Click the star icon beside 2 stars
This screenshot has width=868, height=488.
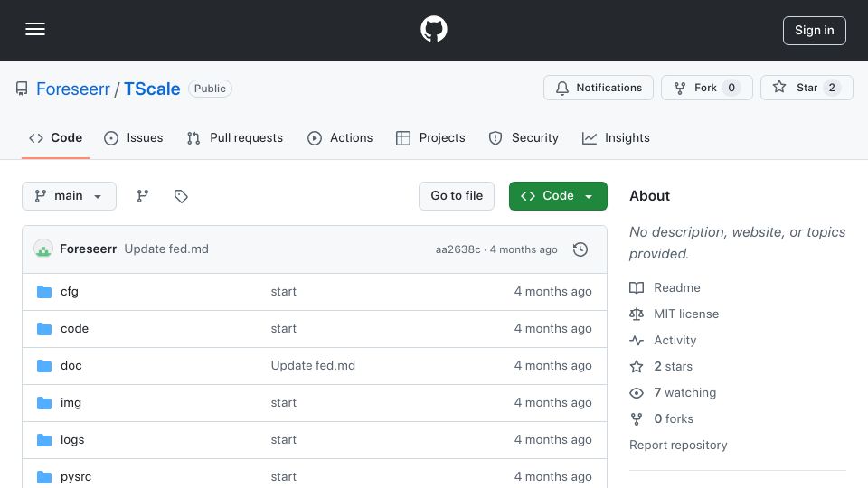637,366
